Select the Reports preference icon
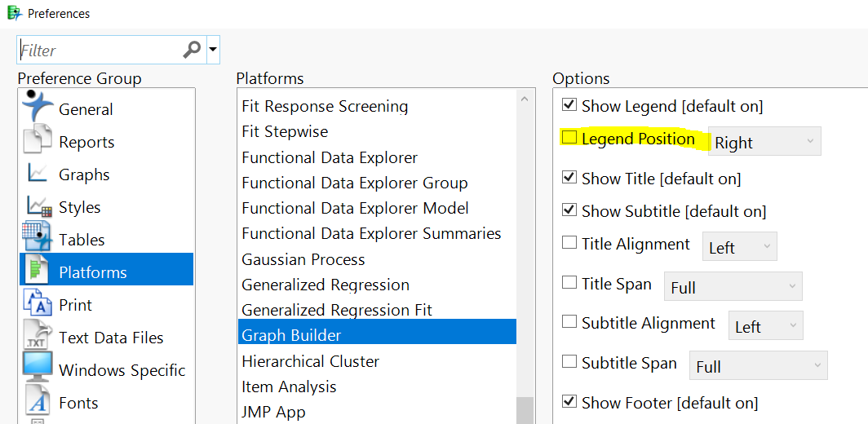 pyautogui.click(x=38, y=141)
